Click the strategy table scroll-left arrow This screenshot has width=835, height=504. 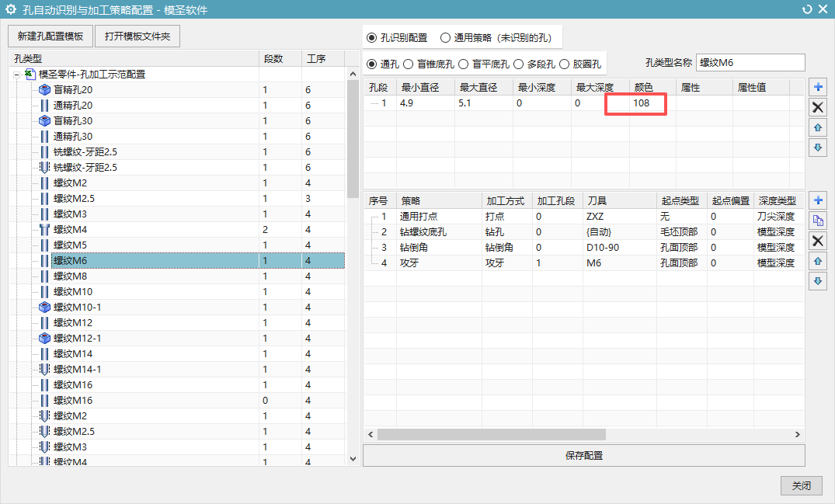coord(371,434)
